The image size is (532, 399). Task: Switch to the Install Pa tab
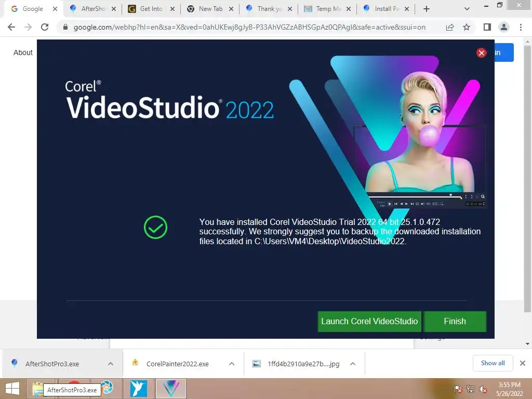tap(387, 9)
